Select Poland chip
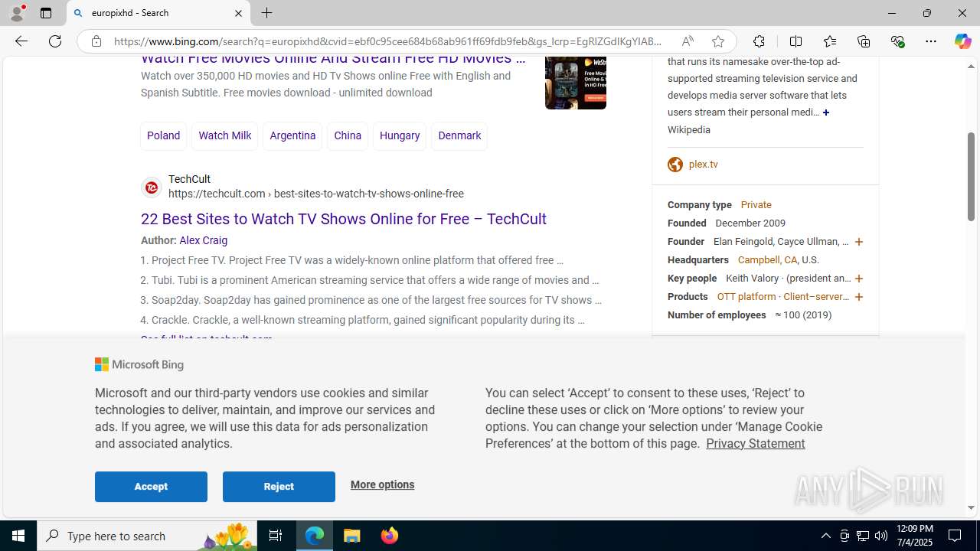The height and width of the screenshot is (551, 980). [x=163, y=135]
